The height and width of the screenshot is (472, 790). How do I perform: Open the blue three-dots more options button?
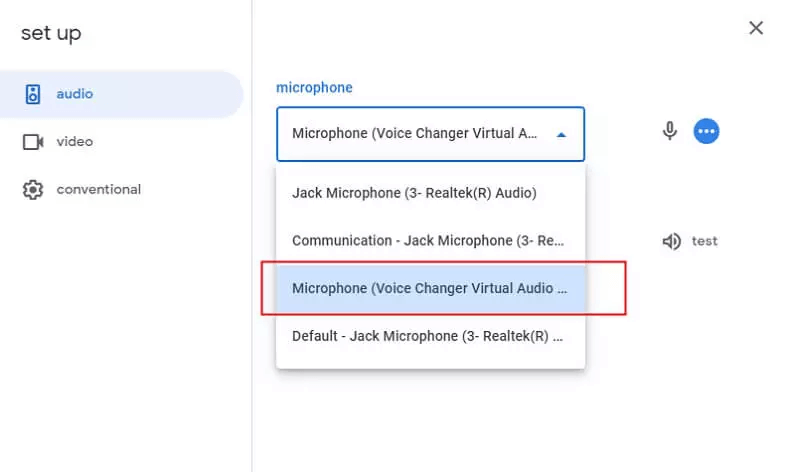click(x=707, y=131)
